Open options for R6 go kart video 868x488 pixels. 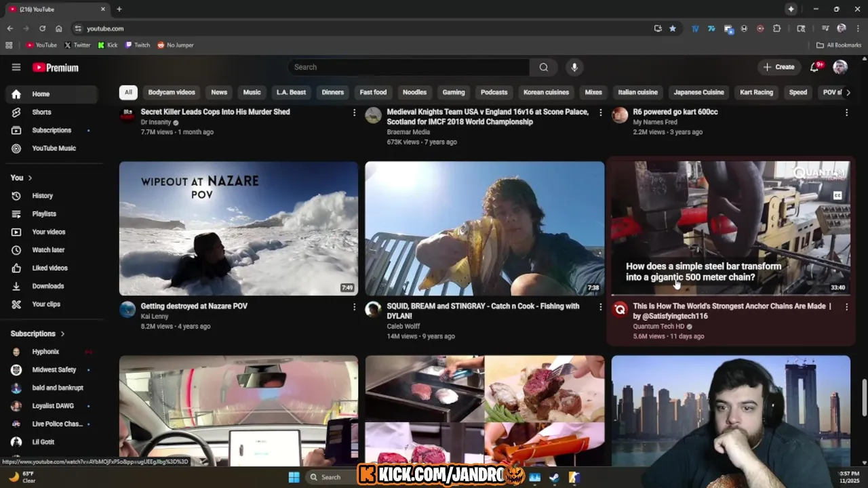[x=846, y=113]
